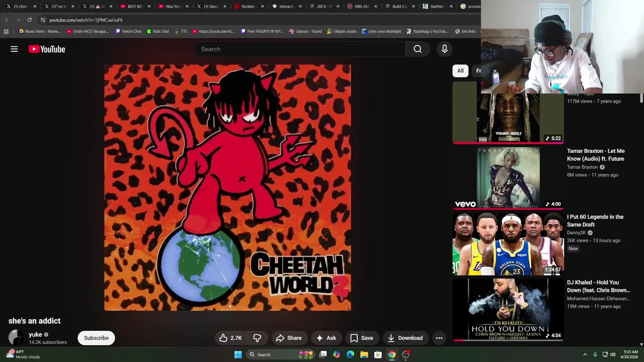Open Pink FRIDAYY bookmark

click(x=262, y=31)
